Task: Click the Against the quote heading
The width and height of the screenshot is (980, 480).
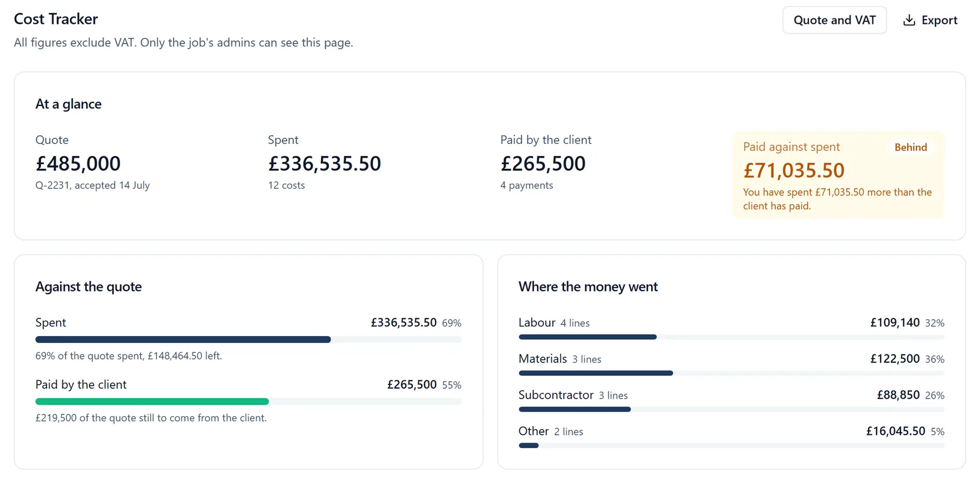Action: pyautogui.click(x=89, y=287)
